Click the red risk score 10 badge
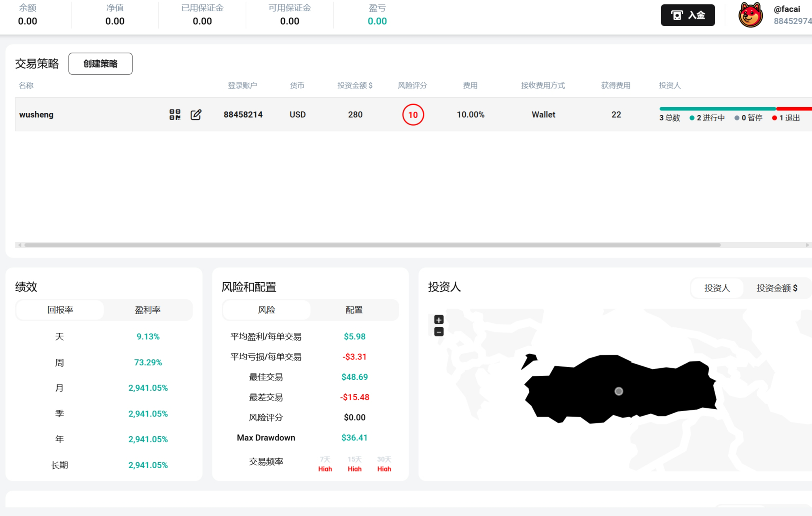The width and height of the screenshot is (812, 516). coord(413,115)
